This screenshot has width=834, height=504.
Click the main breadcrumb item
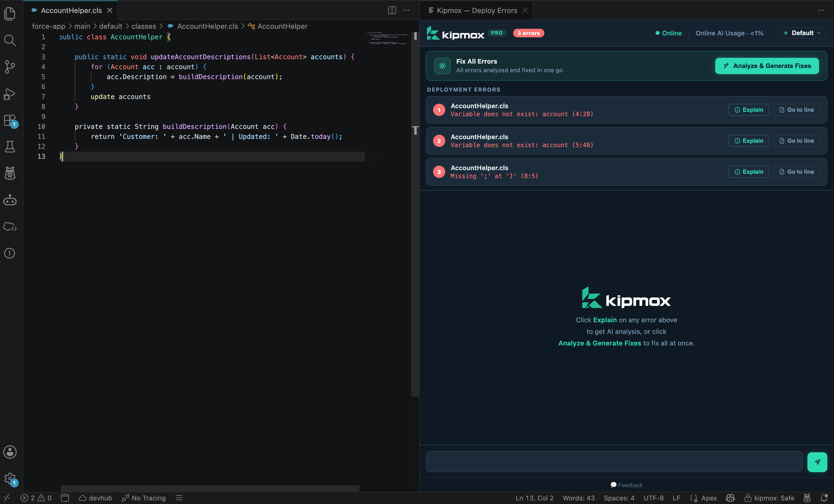[82, 26]
